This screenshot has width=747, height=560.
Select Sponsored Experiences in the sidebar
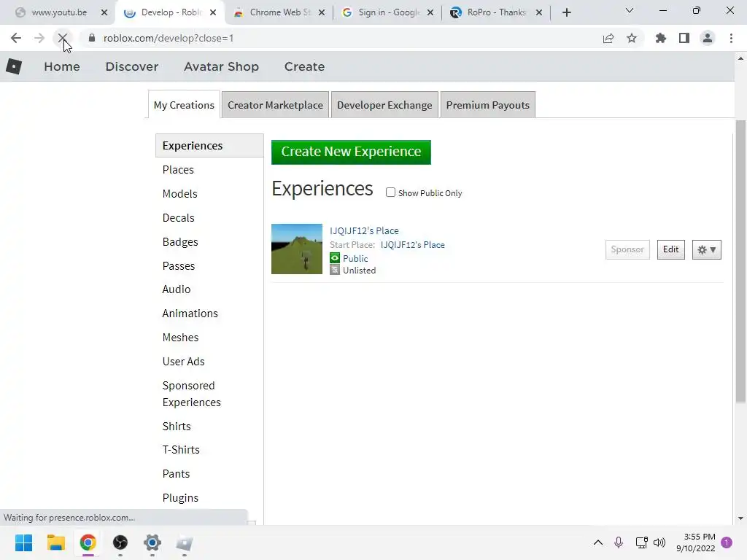(x=192, y=394)
